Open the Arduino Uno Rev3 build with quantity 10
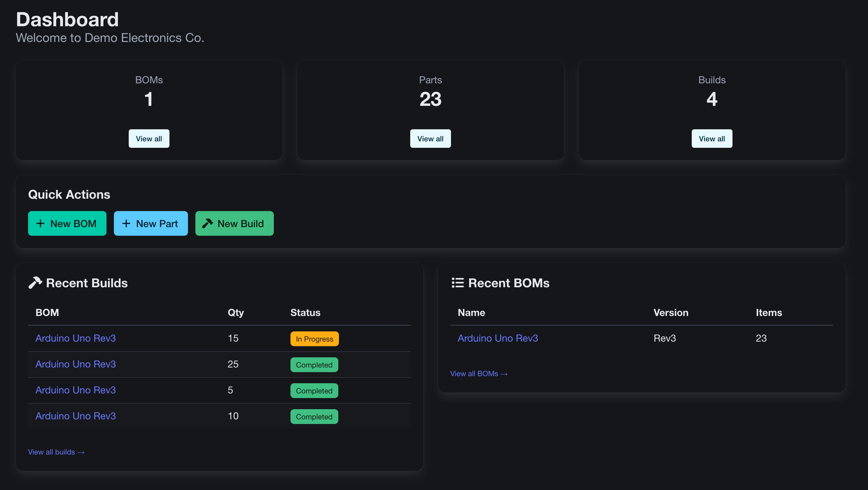 pos(76,416)
